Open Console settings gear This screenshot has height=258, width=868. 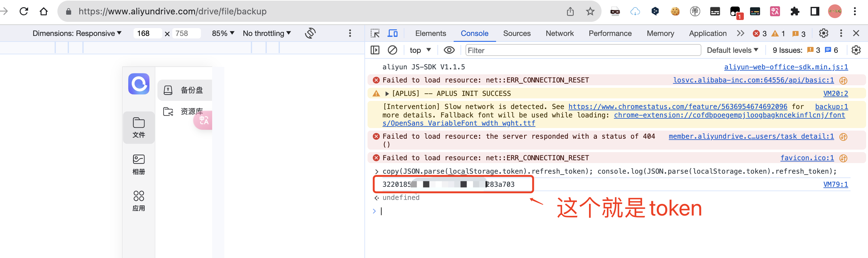(856, 50)
